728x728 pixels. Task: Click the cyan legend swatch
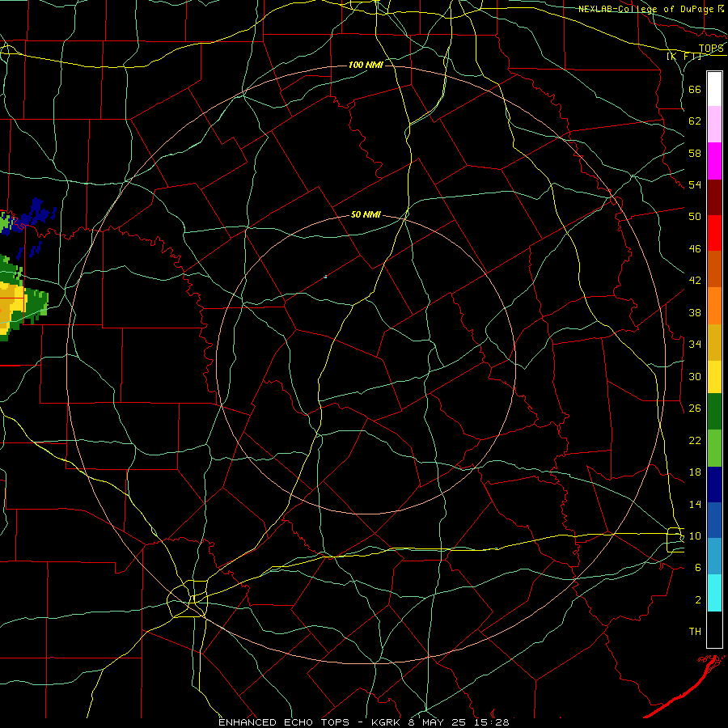714,593
